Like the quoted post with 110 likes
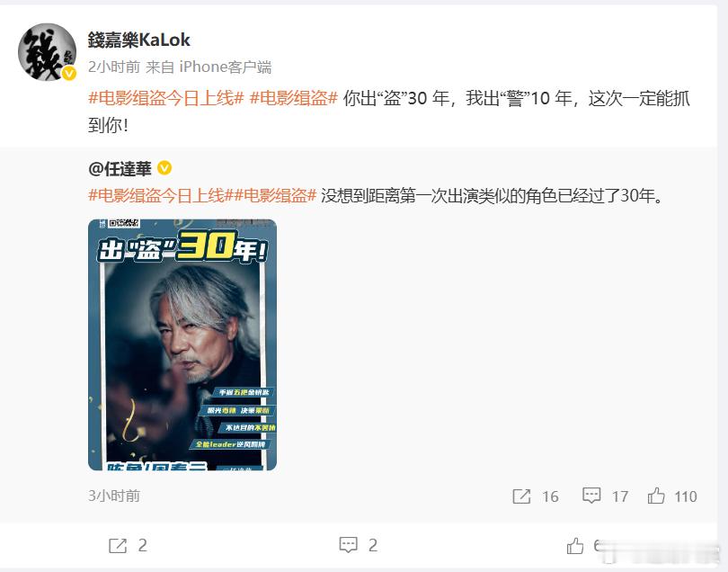 coord(656,496)
